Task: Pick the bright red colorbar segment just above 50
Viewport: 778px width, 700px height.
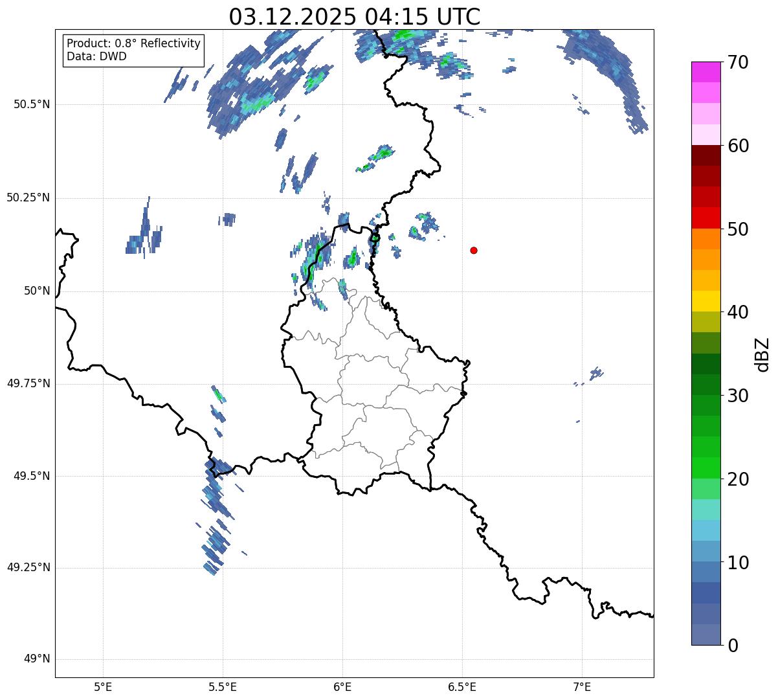Action: point(706,218)
